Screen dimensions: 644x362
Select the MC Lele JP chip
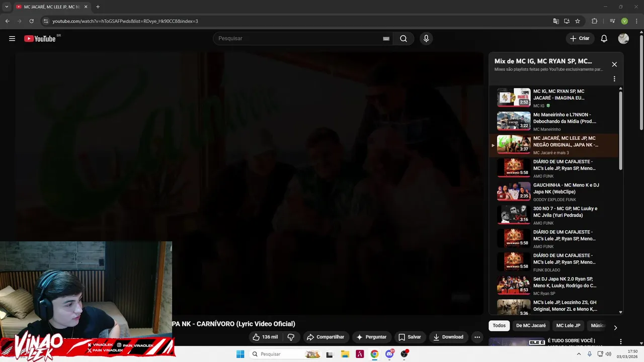569,326
